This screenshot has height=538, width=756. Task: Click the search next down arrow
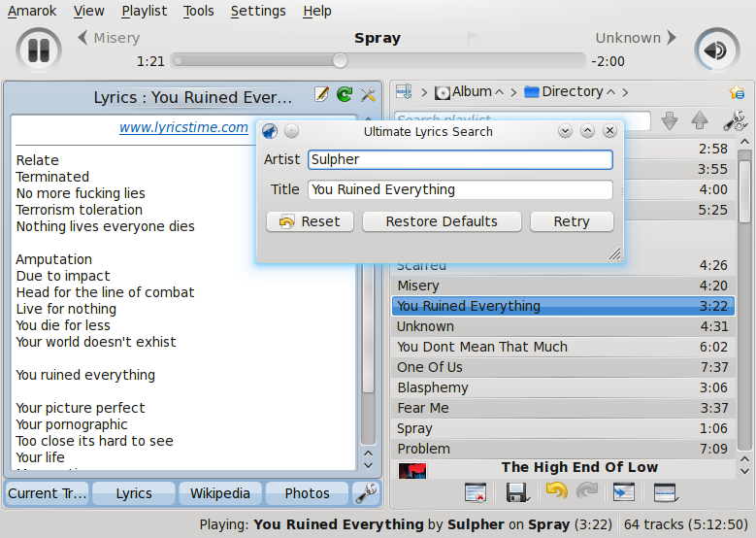coord(670,120)
